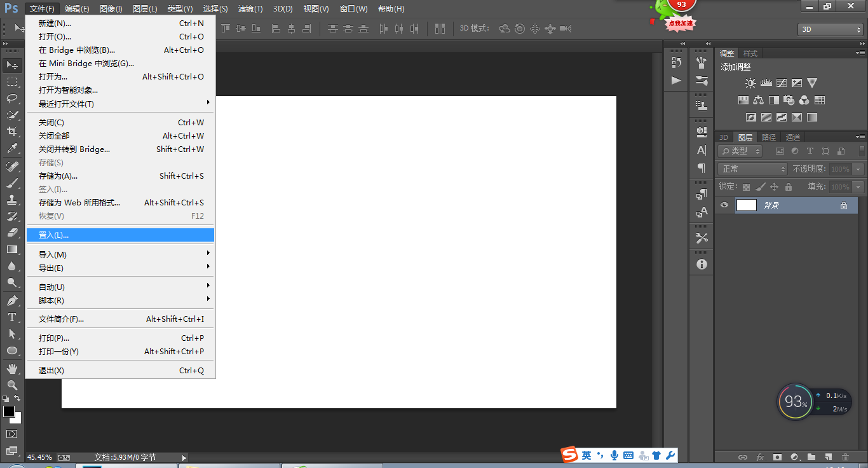Create a new group folder button
The image size is (868, 468).
[811, 457]
